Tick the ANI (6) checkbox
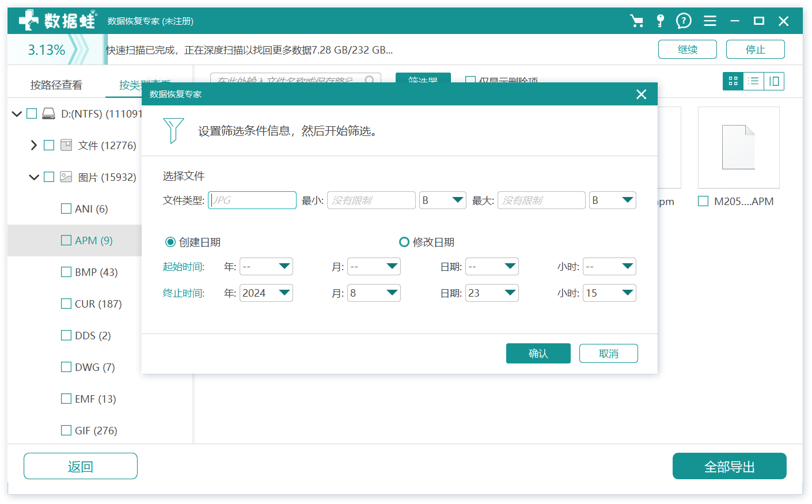This screenshot has width=812, height=504. [x=66, y=209]
